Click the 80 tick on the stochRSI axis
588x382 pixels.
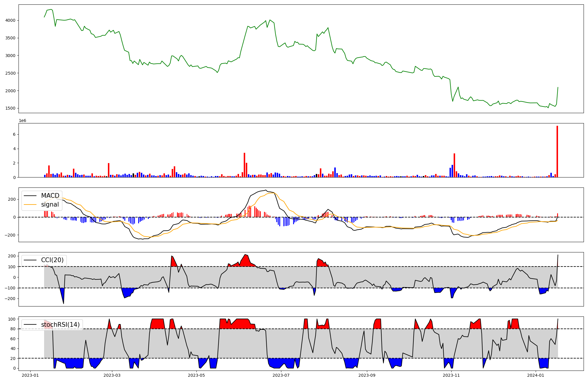pos(13,329)
